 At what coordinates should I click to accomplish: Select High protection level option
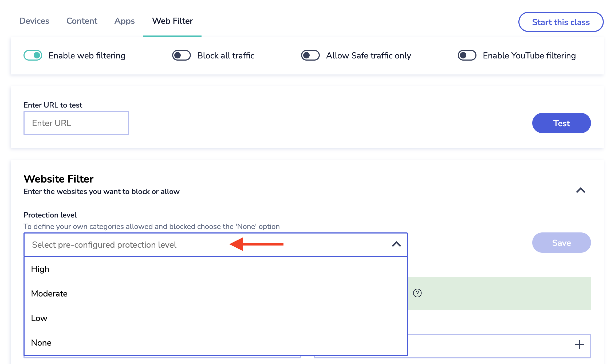click(40, 269)
